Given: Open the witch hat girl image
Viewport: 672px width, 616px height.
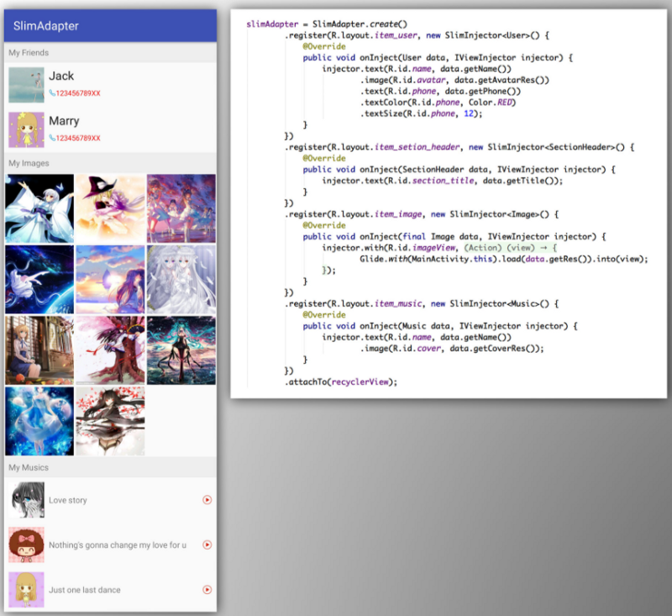Looking at the screenshot, I should [110, 208].
